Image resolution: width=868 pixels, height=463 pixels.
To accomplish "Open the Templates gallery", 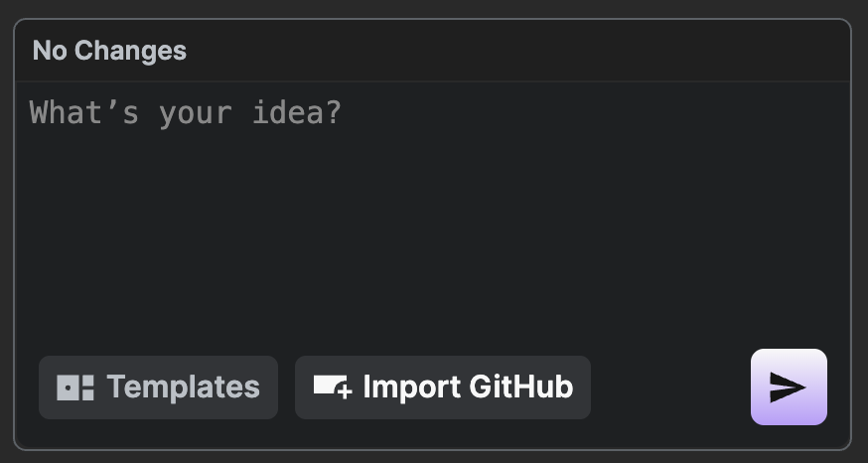I will [158, 387].
